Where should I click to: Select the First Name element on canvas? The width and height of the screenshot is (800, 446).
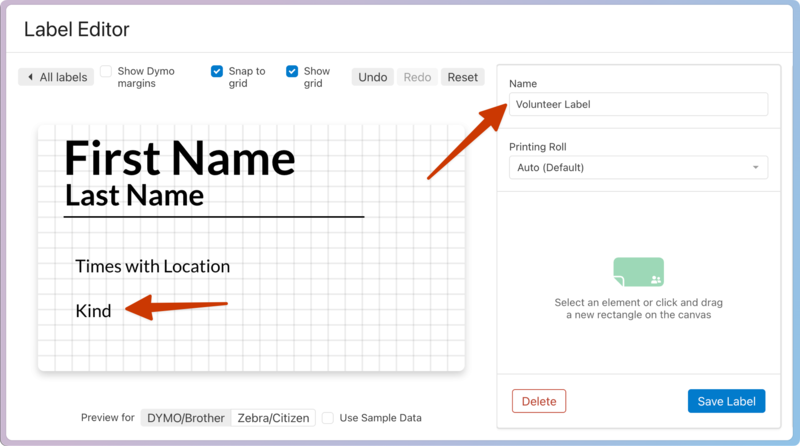[x=180, y=158]
